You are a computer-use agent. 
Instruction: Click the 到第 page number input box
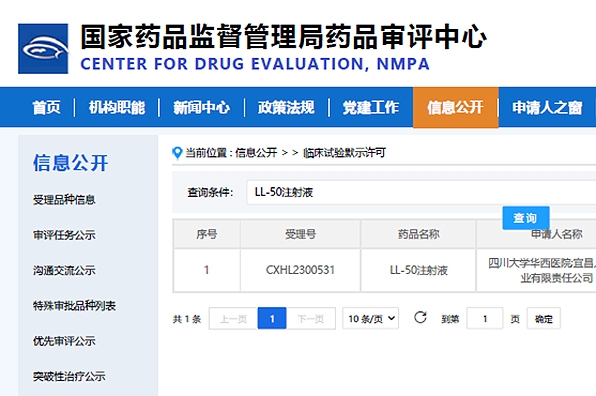485,318
